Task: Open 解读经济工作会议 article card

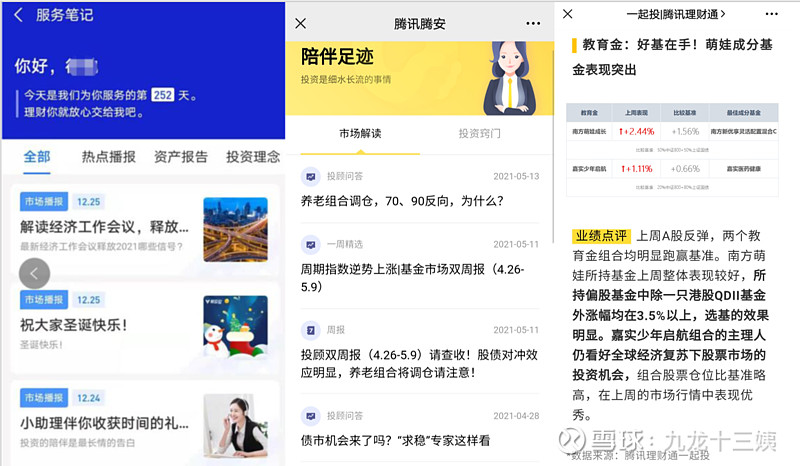Action: 145,228
